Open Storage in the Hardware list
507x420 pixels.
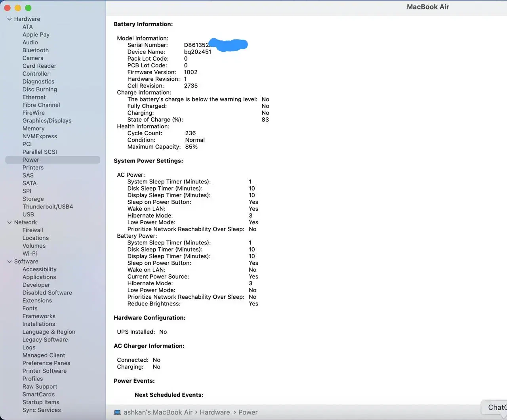pyautogui.click(x=33, y=199)
